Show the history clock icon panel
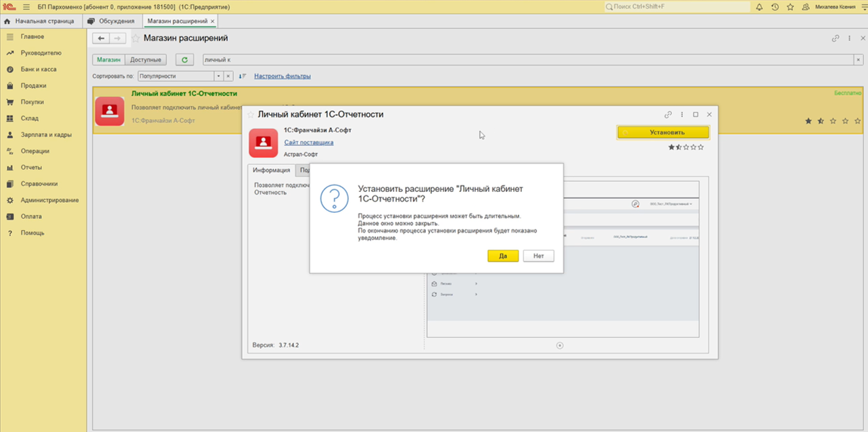This screenshot has height=432, width=868. tap(775, 7)
